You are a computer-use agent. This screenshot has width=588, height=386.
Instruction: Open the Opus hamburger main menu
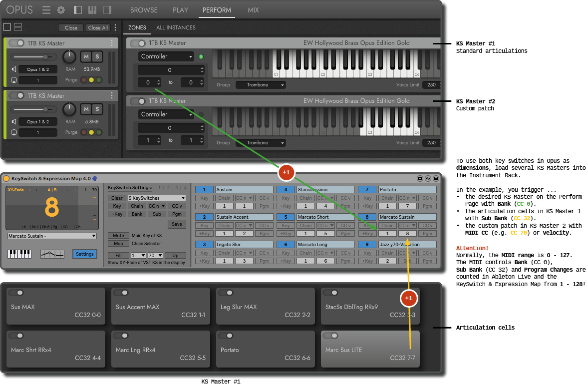pyautogui.click(x=46, y=10)
